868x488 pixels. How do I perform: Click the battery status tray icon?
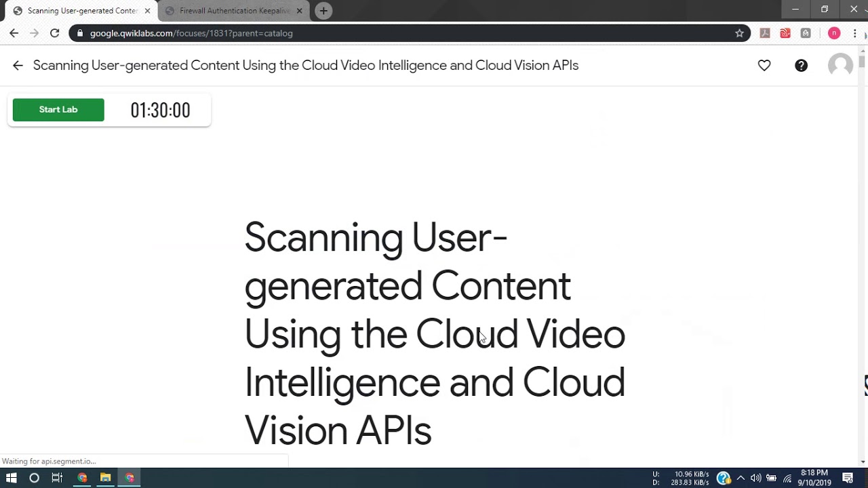point(771,478)
